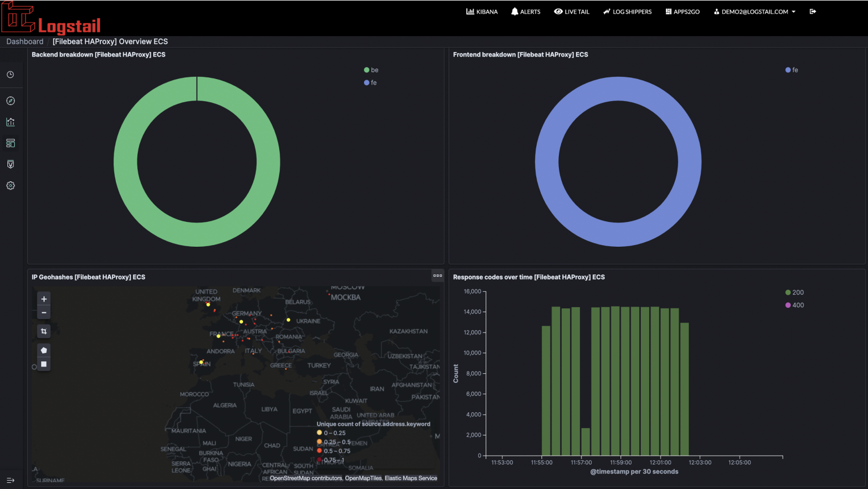The image size is (868, 489).
Task: Select the draw rectangle map tool
Action: click(44, 364)
